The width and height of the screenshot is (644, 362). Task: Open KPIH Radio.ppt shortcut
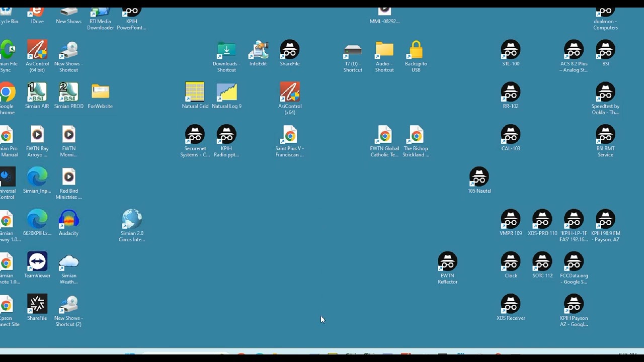pos(226,141)
